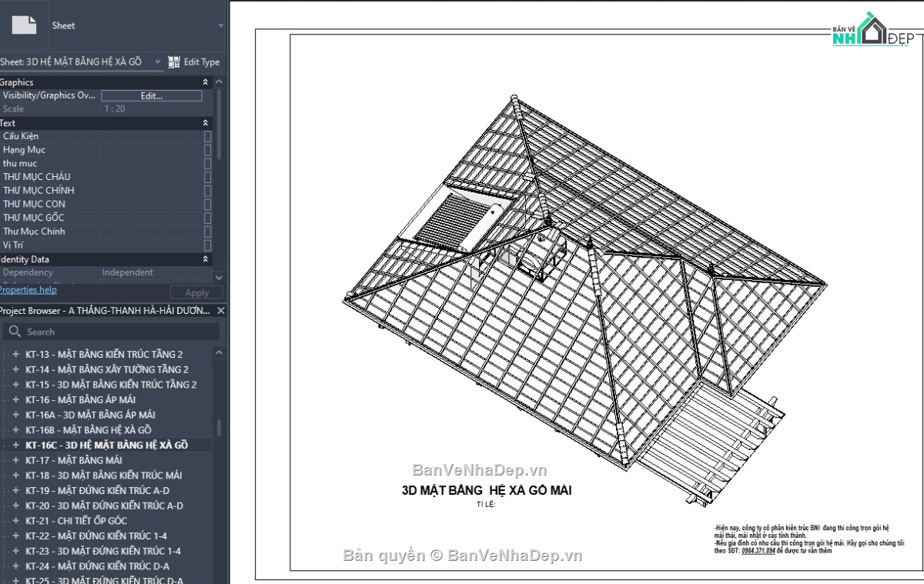Viewport: 924px width, 584px height.
Task: Toggle the thu muc checkbox
Action: [x=207, y=163]
